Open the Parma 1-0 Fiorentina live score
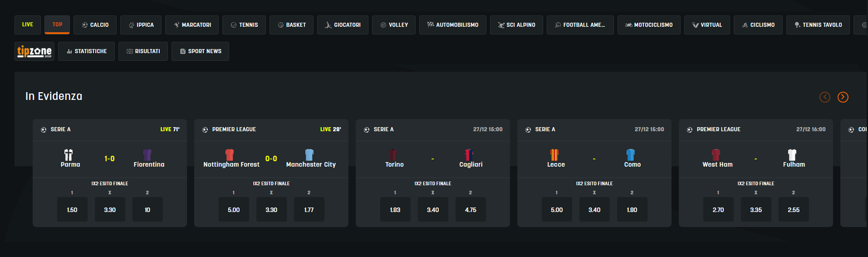The height and width of the screenshot is (257, 868). click(109, 158)
